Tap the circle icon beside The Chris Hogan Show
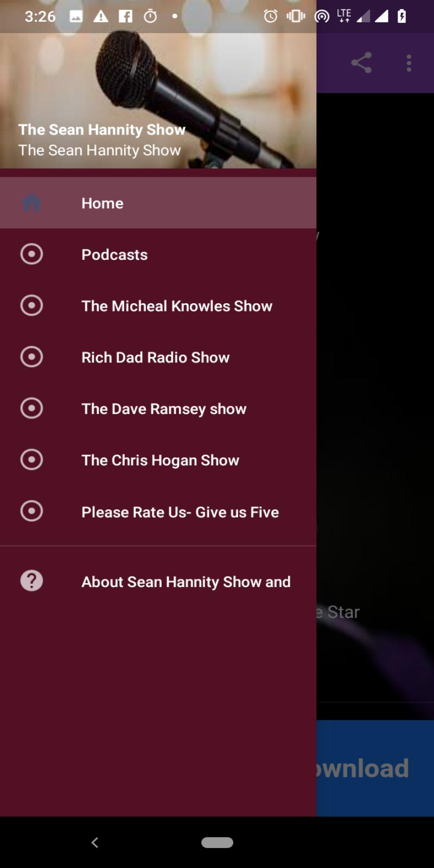Screen dimensions: 434x868 [31, 459]
